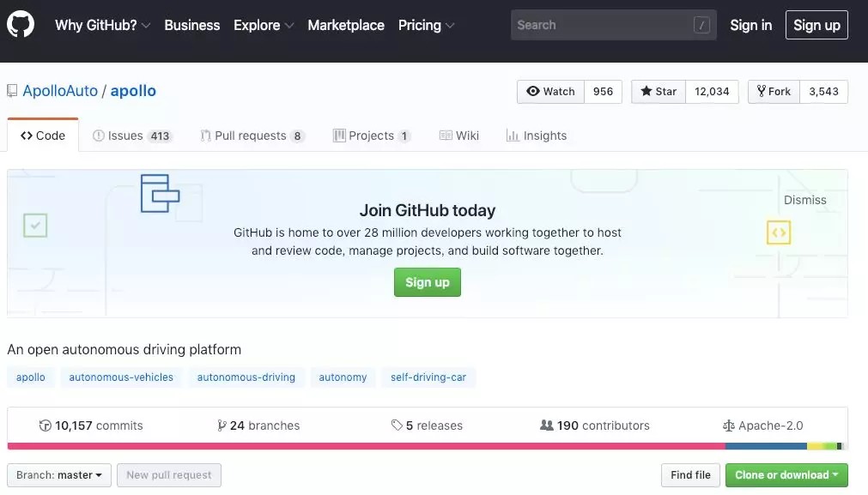This screenshot has height=495, width=868.
Task: Click the GitHub Octocat logo
Action: pyautogui.click(x=21, y=25)
